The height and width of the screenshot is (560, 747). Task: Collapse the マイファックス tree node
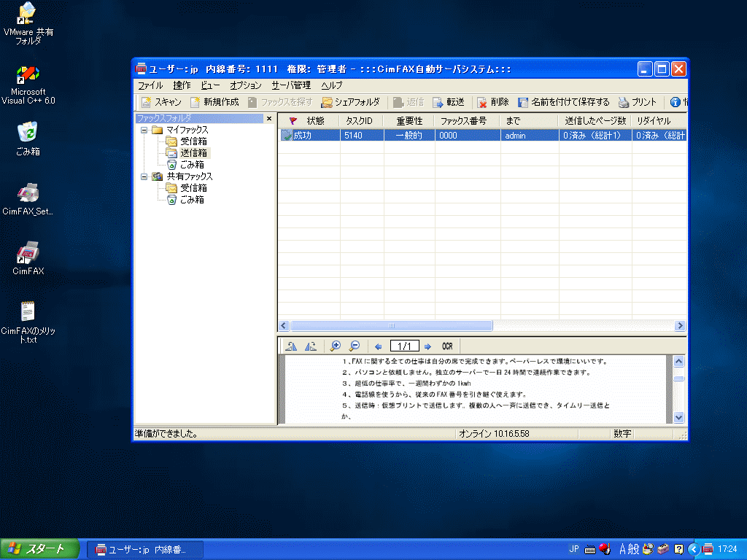tap(144, 130)
